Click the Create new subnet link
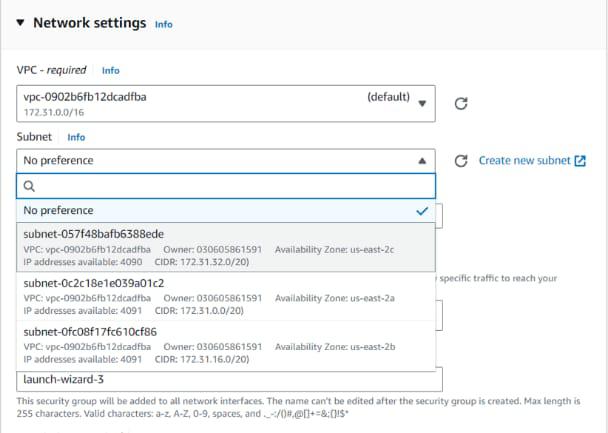The image size is (608, 433). [524, 160]
